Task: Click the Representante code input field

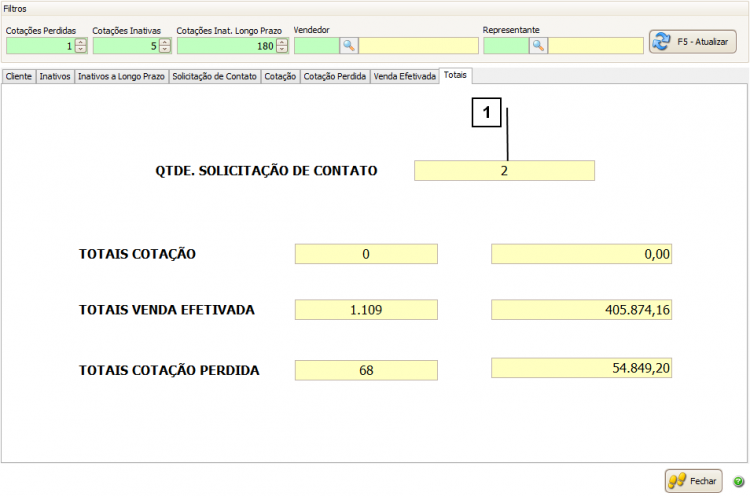Action: (x=505, y=46)
